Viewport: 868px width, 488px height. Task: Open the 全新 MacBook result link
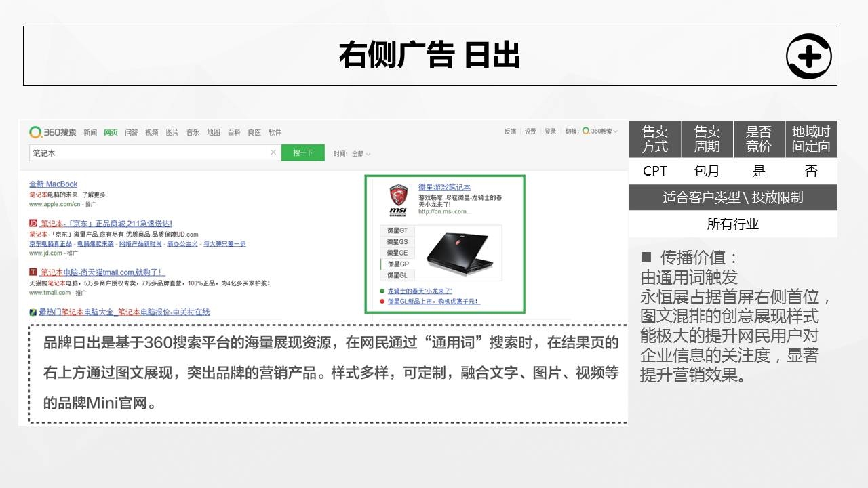(x=53, y=184)
